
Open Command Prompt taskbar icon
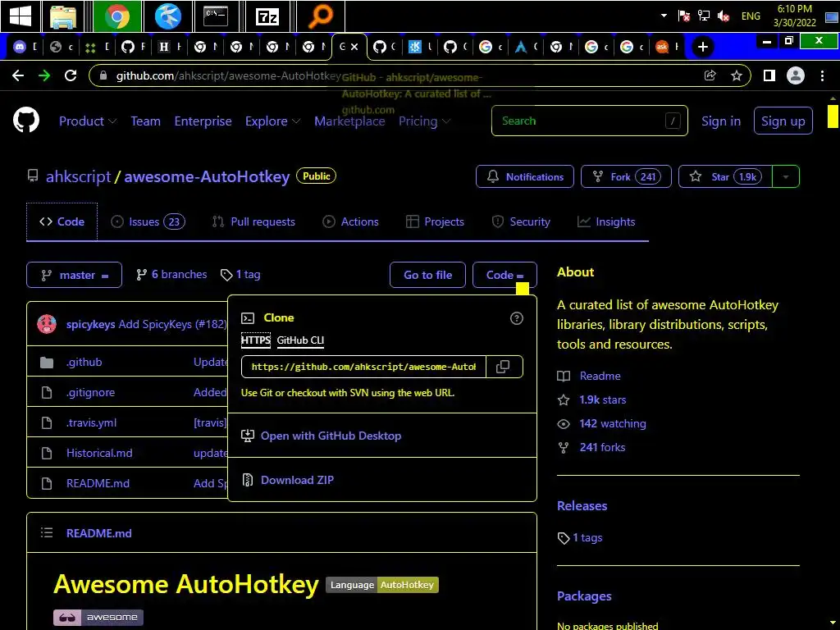coord(216,16)
